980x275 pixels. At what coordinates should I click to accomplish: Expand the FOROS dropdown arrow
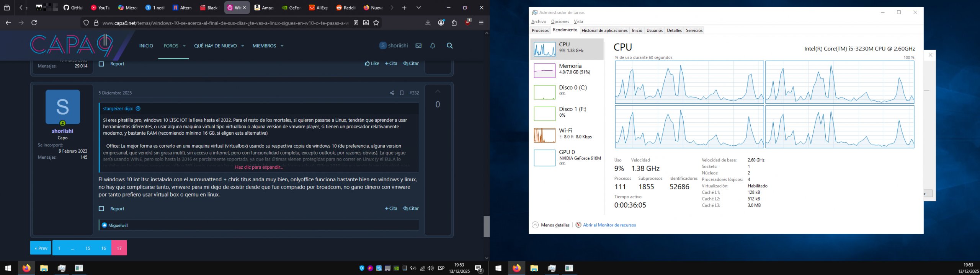click(x=184, y=46)
